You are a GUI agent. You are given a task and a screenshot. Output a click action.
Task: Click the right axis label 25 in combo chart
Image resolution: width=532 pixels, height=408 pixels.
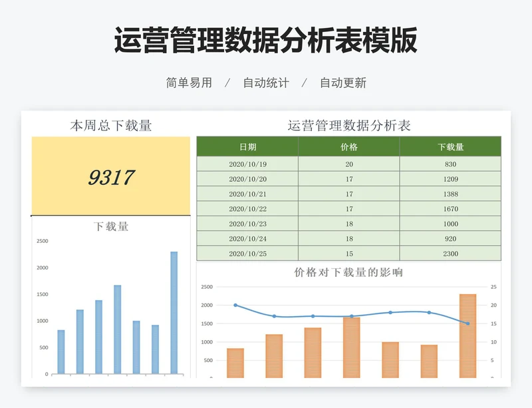pos(493,287)
